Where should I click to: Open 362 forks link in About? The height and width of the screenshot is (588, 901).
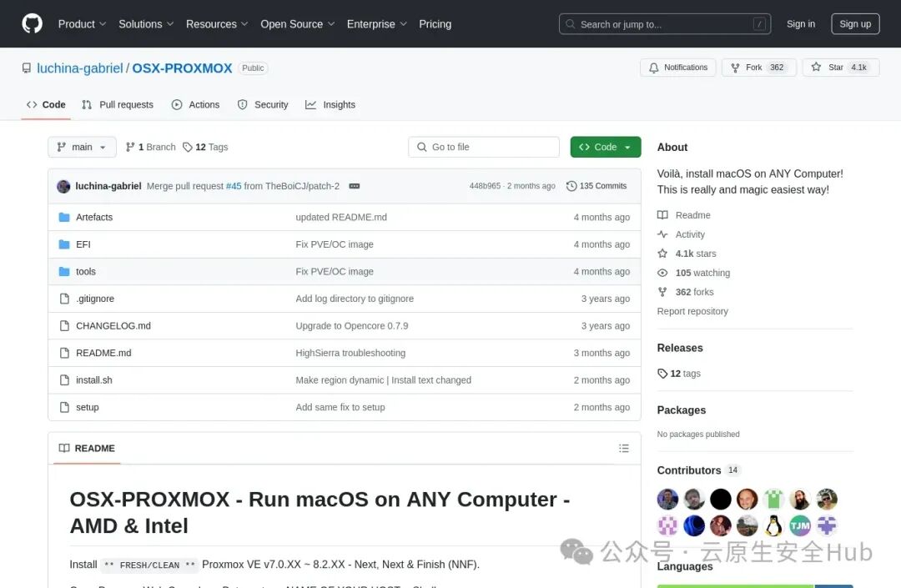686,292
